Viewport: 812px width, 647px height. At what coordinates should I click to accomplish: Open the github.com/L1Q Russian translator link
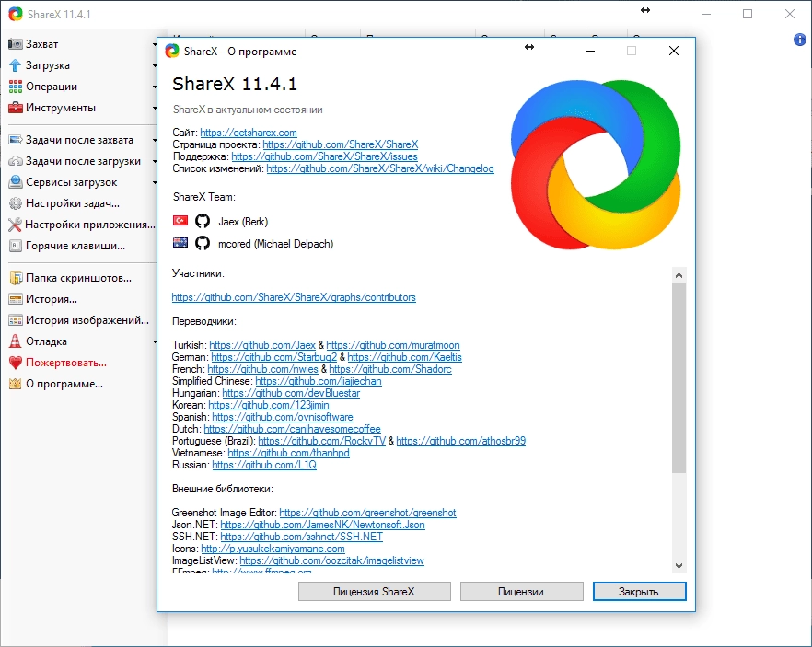(x=264, y=465)
